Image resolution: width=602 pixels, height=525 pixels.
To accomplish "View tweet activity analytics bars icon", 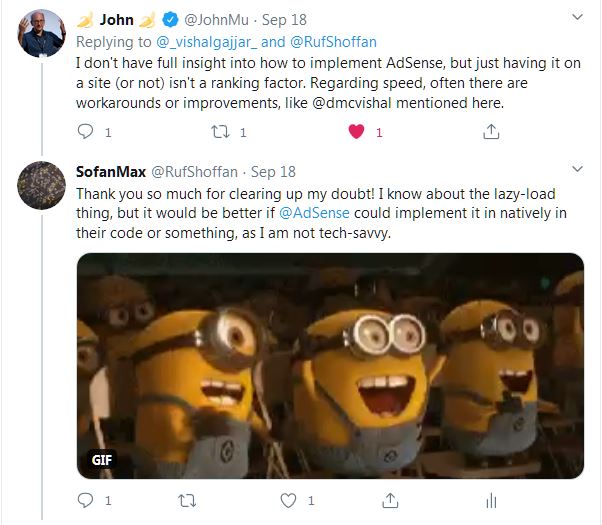I will [491, 500].
